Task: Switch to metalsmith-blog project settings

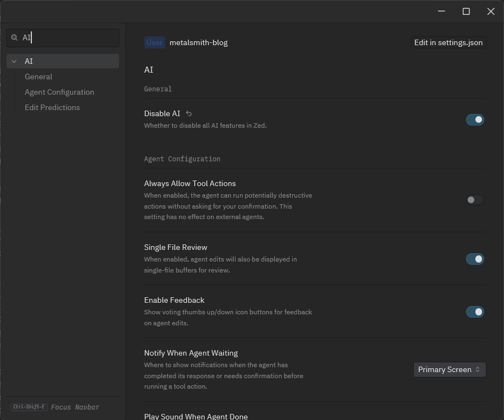Action: point(199,42)
